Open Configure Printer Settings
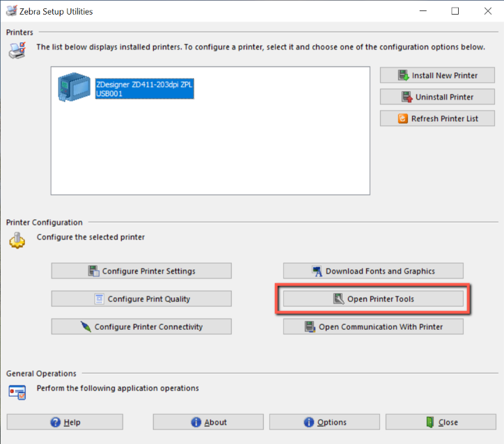Viewport: 504px width, 444px height. (141, 271)
